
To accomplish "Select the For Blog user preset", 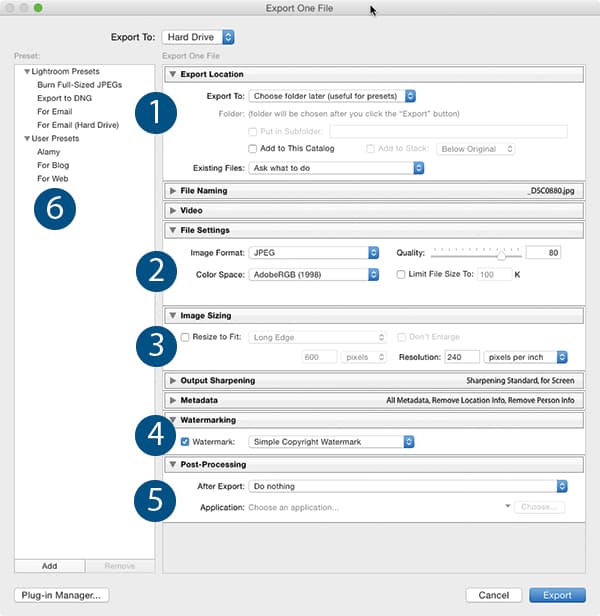I will click(55, 165).
